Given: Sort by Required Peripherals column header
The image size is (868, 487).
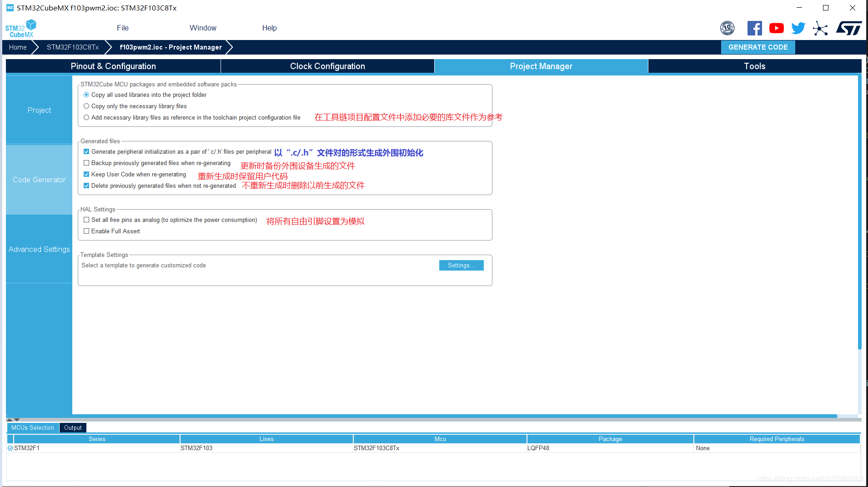Looking at the screenshot, I should 777,439.
